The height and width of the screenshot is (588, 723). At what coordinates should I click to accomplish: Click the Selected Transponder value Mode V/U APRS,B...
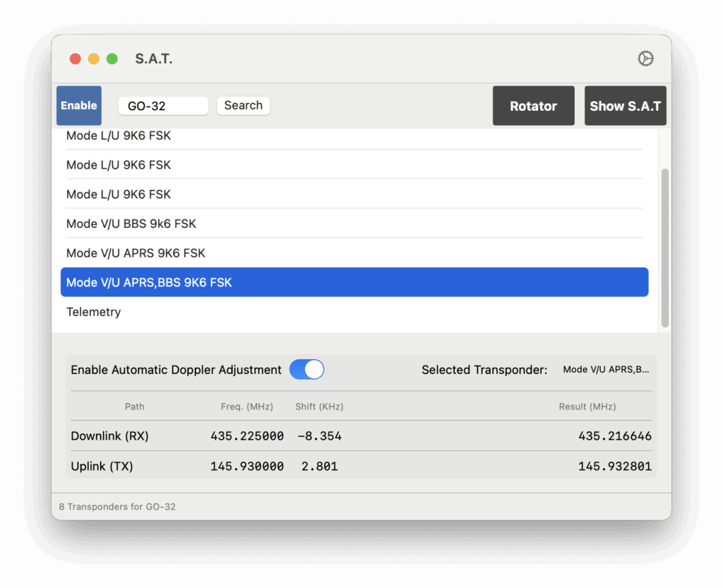(606, 370)
